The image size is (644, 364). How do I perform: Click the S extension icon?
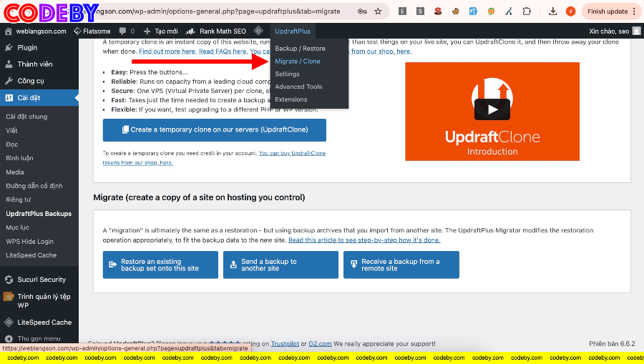pyautogui.click(x=420, y=11)
